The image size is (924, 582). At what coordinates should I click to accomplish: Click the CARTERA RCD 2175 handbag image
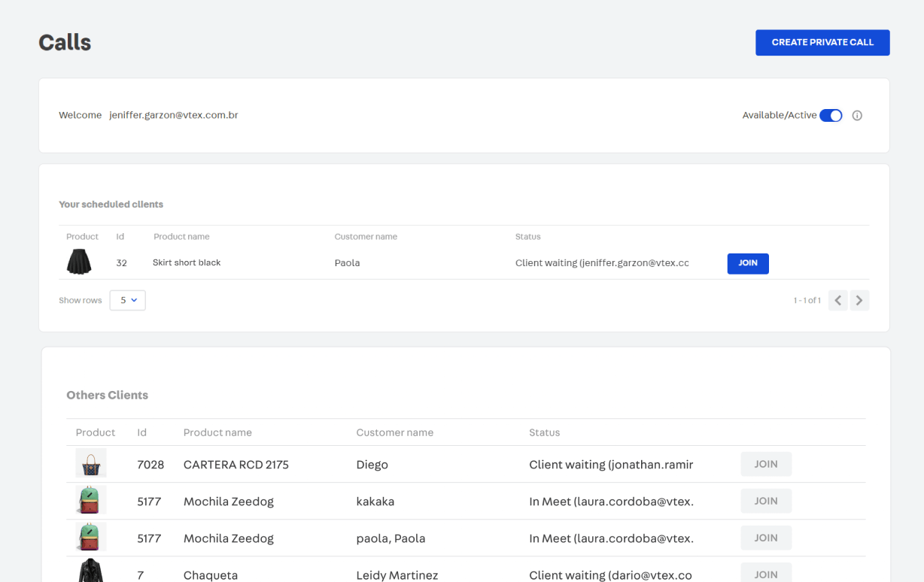click(91, 464)
